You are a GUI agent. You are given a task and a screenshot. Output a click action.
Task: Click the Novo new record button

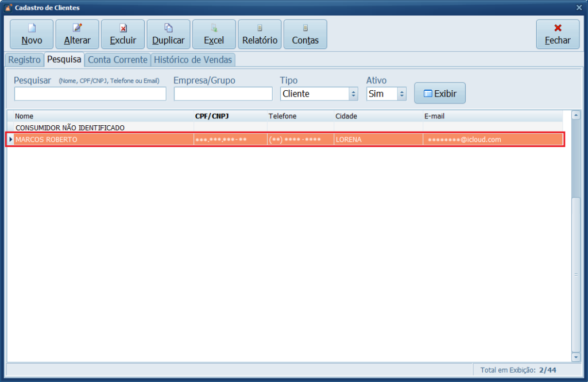[x=32, y=34]
